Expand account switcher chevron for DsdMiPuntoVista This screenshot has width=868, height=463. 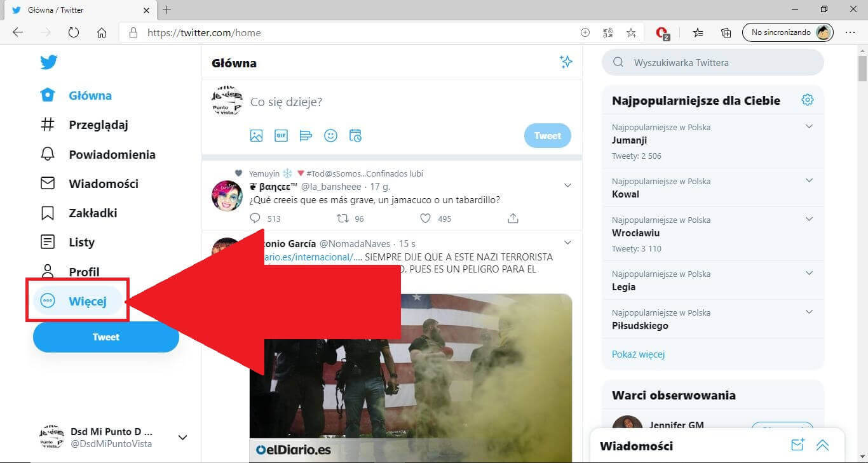point(182,438)
